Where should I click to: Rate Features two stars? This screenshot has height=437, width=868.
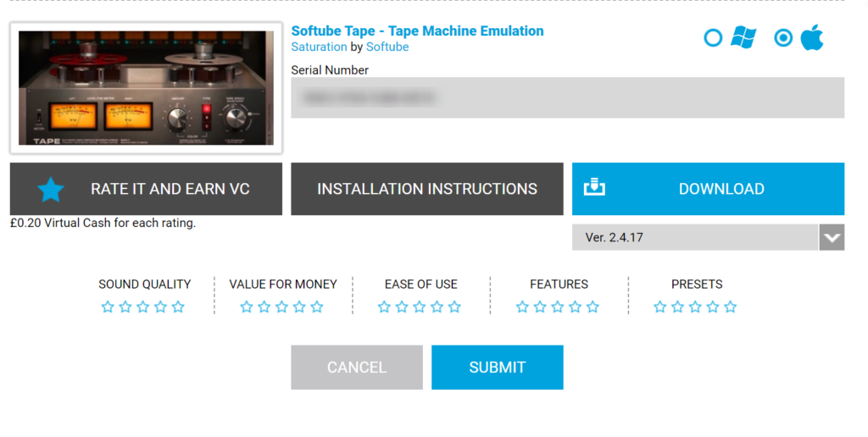tap(540, 307)
